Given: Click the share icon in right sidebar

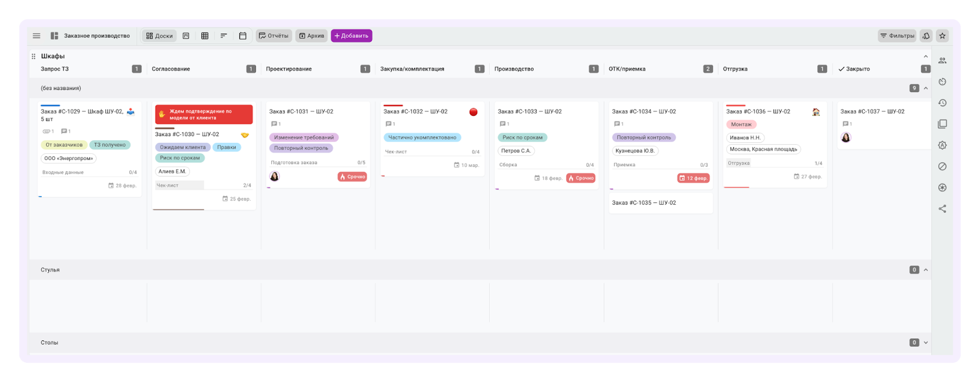Looking at the screenshot, I should [942, 209].
